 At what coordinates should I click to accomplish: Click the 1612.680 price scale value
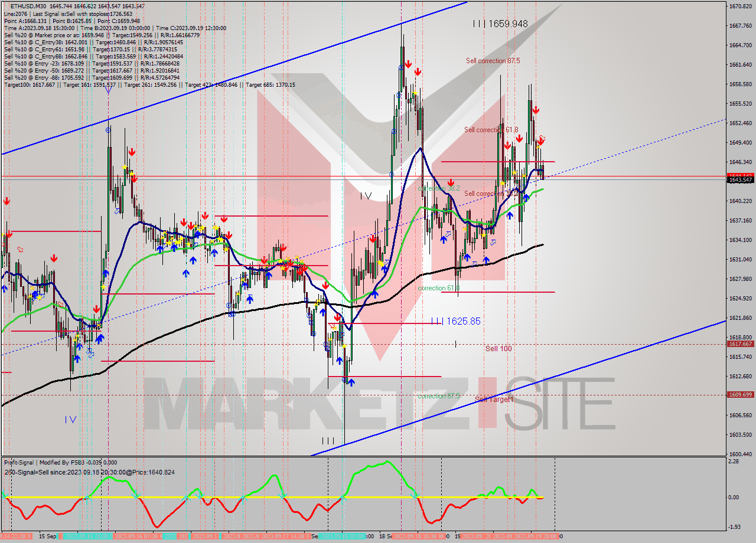pyautogui.click(x=740, y=376)
